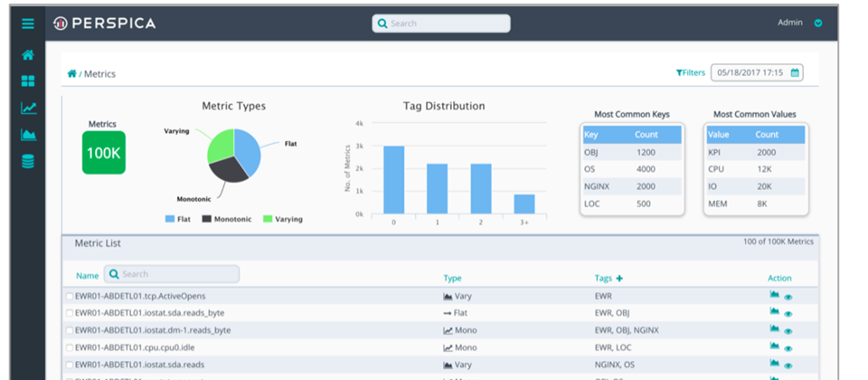Sort the list by the Type column header
The width and height of the screenshot is (868, 380).
(x=452, y=277)
